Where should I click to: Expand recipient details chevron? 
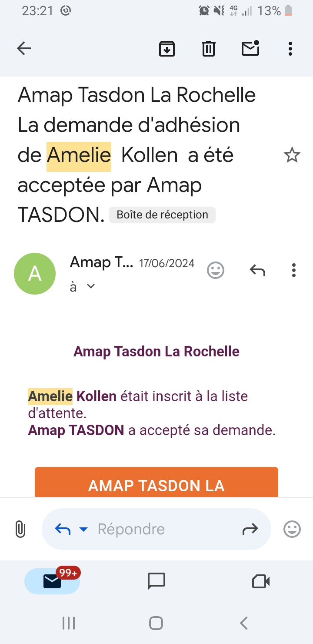91,286
